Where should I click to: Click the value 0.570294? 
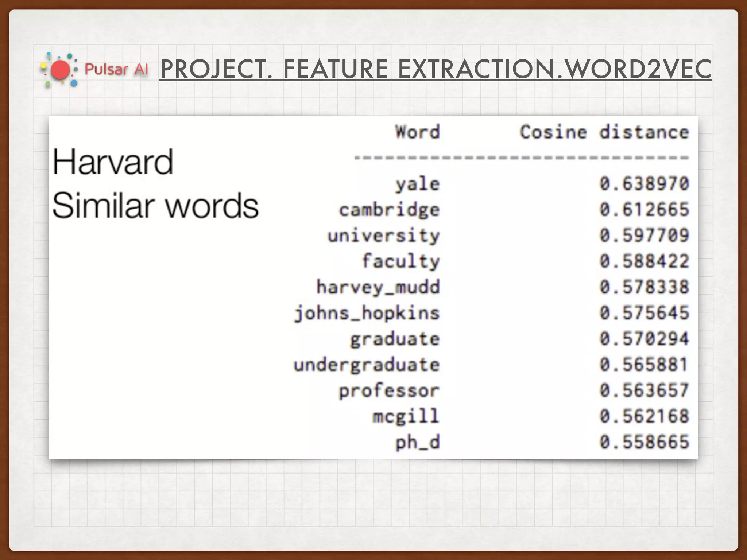[644, 339]
